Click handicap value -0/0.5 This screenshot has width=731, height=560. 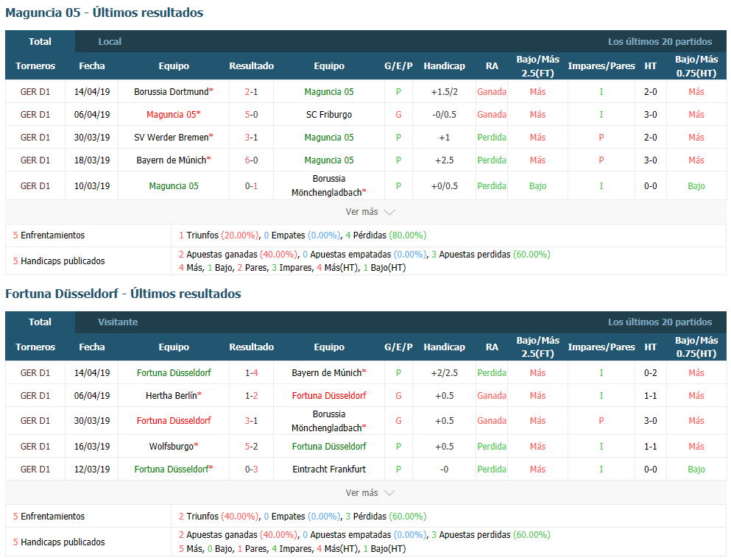tap(445, 115)
